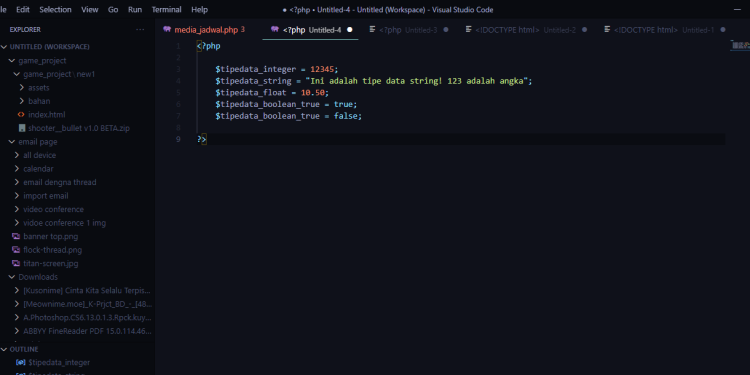This screenshot has height=375, width=750.
Task: Click the closing ?> PHP tag
Action: 201,139
